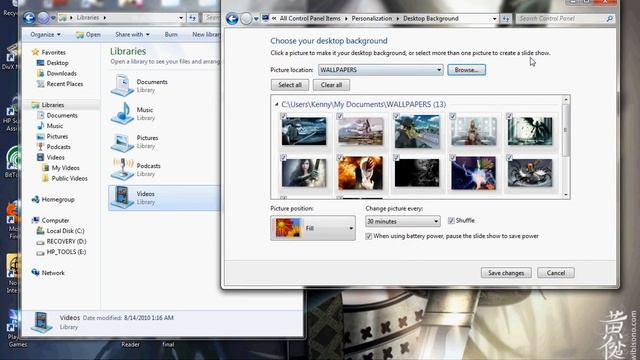Image resolution: width=640 pixels, height=360 pixels.
Task: Click the wallpaper list scrollbar down arrow
Action: point(566,195)
